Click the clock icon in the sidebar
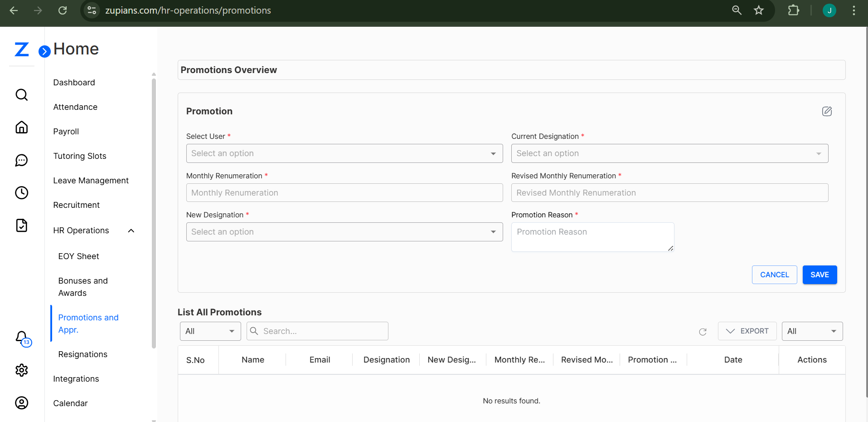This screenshot has height=422, width=868. click(x=21, y=192)
